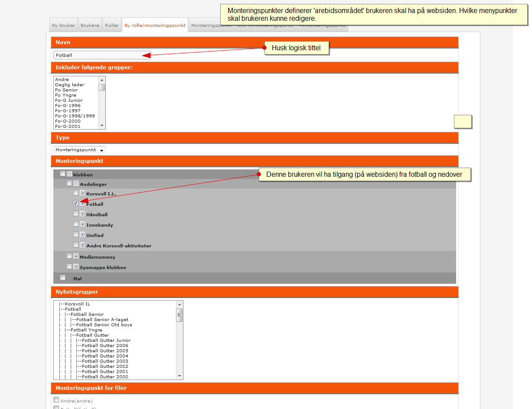Collapse the klubben tree node
The width and height of the screenshot is (532, 409).
tap(69, 174)
